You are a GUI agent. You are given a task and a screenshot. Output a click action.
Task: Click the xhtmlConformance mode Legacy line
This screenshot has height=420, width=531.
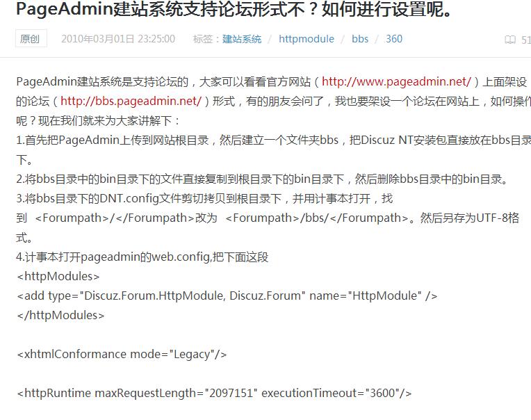click(122, 355)
